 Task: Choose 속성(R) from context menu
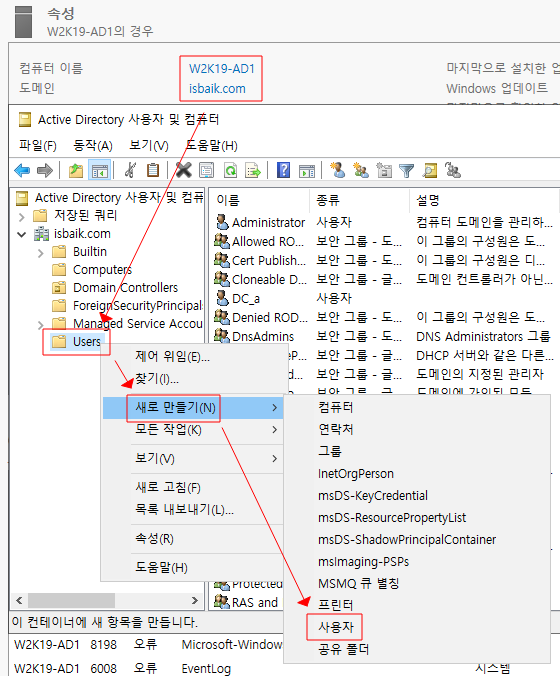[154, 538]
